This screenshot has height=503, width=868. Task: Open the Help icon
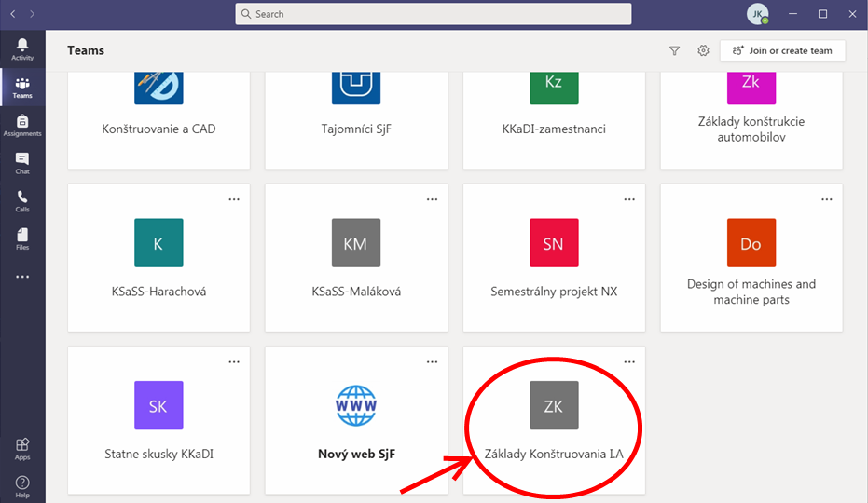pos(22,486)
